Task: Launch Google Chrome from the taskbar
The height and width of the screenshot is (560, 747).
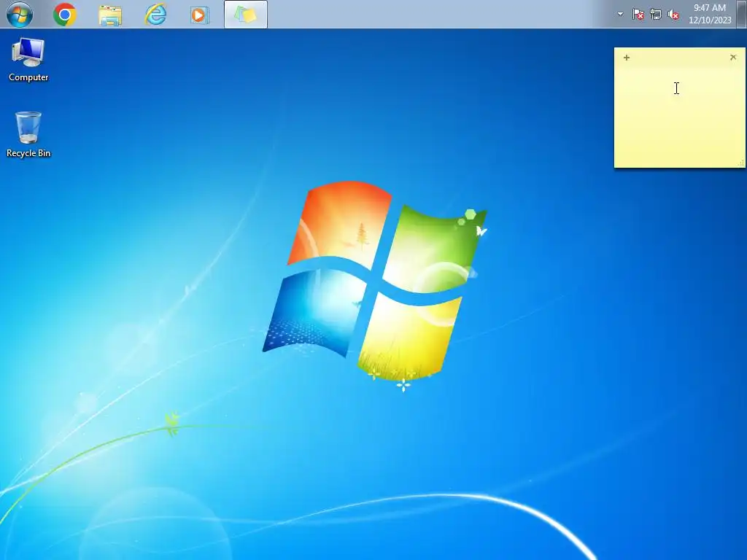Action: coord(65,15)
